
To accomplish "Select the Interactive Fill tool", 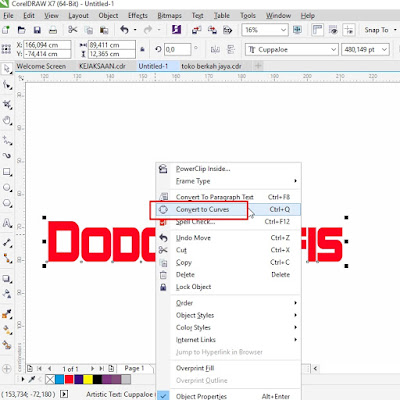I will 7,330.
